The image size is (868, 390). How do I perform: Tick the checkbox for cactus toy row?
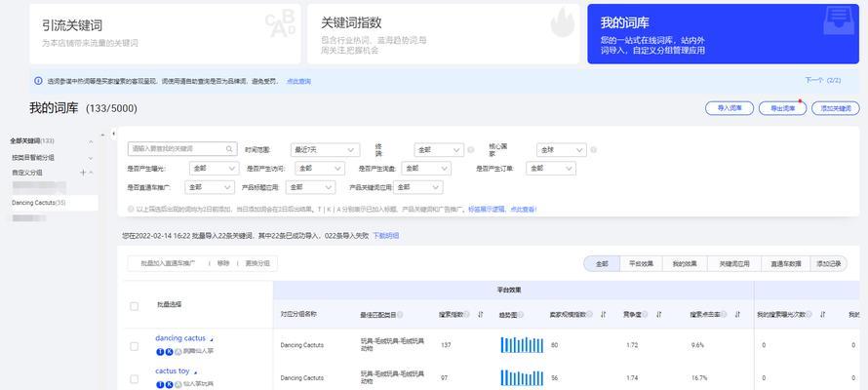click(134, 379)
